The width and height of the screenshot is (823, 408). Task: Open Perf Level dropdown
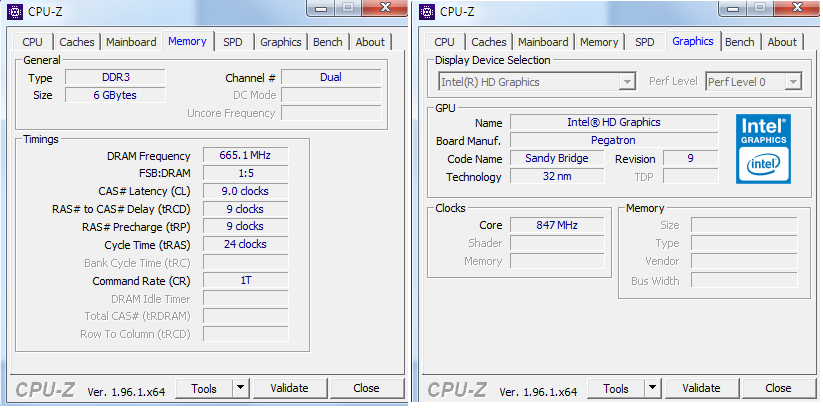click(753, 82)
